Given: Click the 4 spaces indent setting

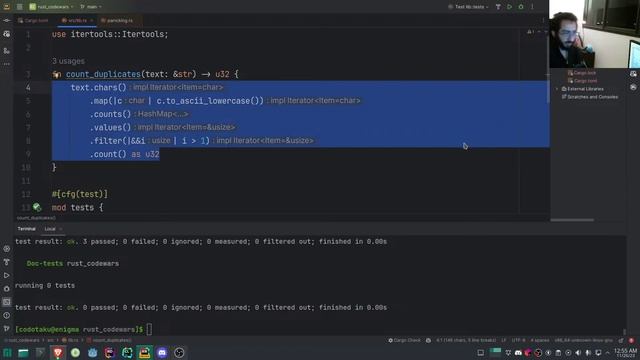Looking at the screenshot, I should point(540,340).
